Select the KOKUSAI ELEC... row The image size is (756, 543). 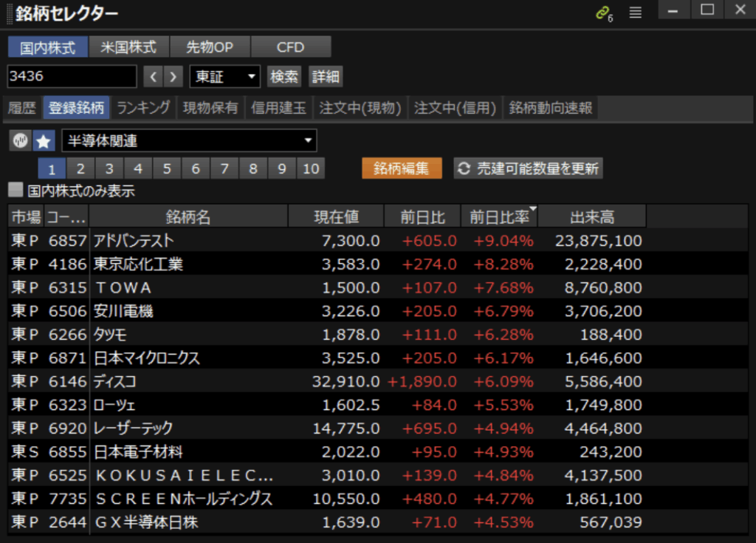(378, 475)
